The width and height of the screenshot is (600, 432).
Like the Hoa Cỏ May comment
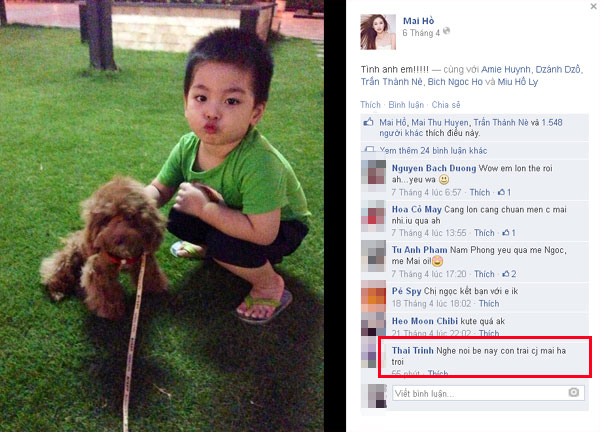click(484, 233)
